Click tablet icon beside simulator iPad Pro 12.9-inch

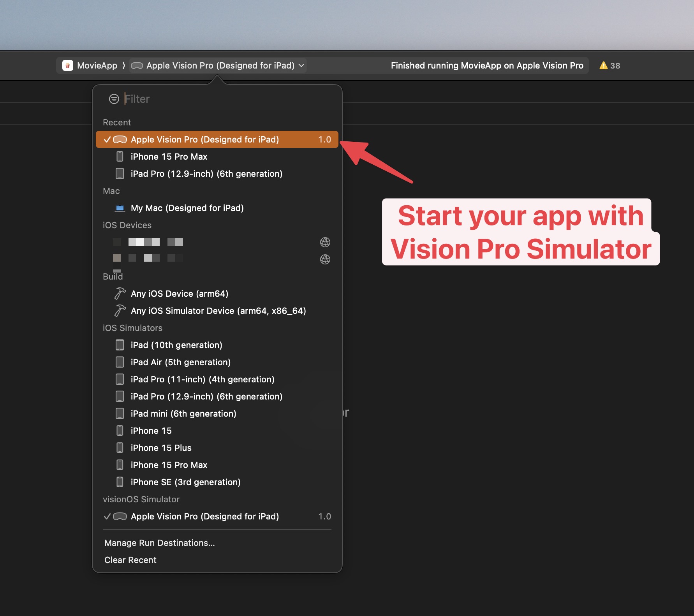(120, 396)
